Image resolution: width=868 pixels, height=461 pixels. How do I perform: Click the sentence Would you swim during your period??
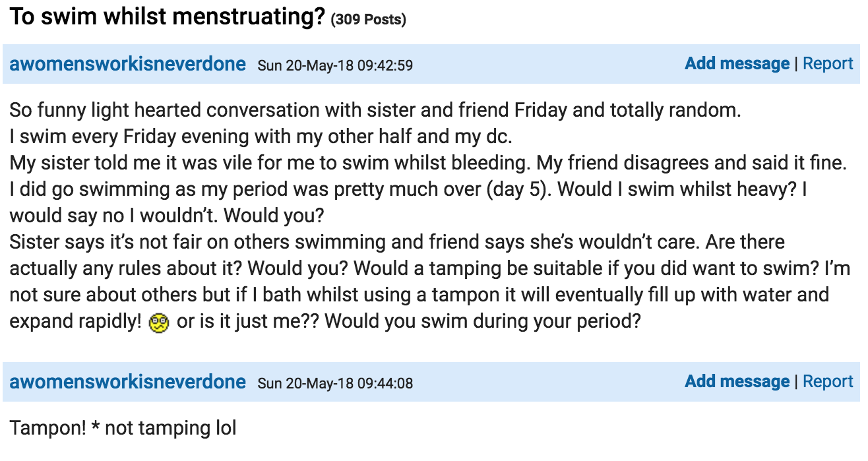pos(483,323)
